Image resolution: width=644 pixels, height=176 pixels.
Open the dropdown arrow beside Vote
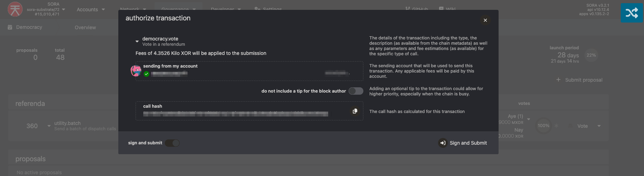tap(599, 126)
